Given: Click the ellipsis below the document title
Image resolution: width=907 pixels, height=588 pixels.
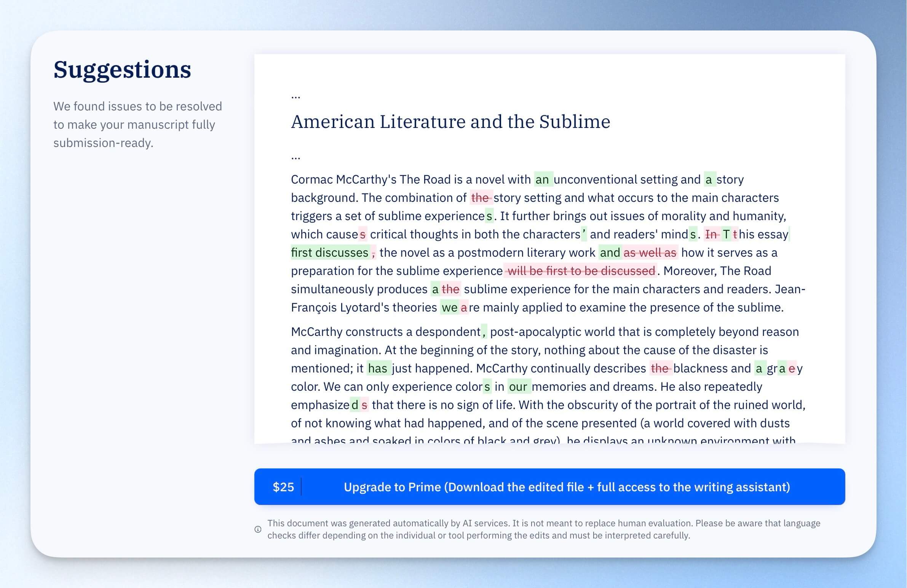Looking at the screenshot, I should point(296,157).
